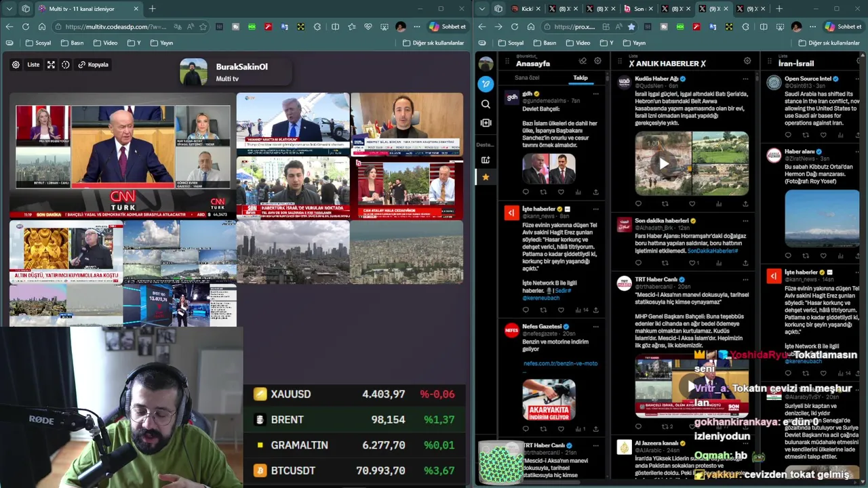Switch to Takip tab

click(x=580, y=78)
